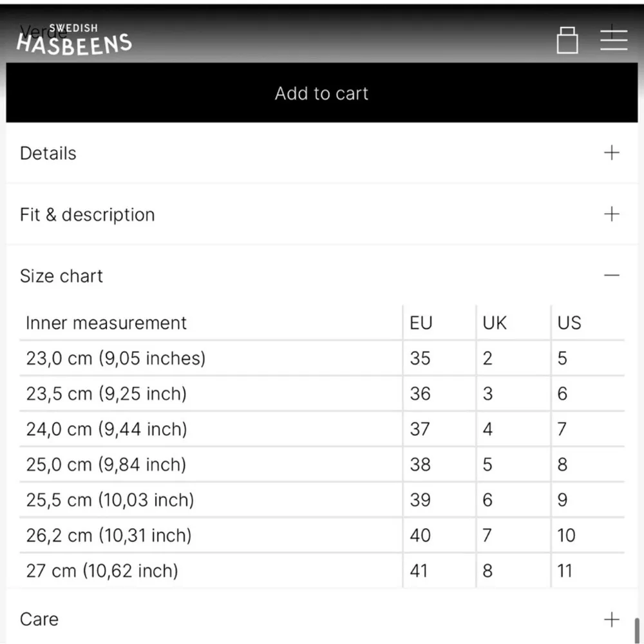This screenshot has height=644, width=644.
Task: Click EU size 38 cell
Action: [421, 464]
